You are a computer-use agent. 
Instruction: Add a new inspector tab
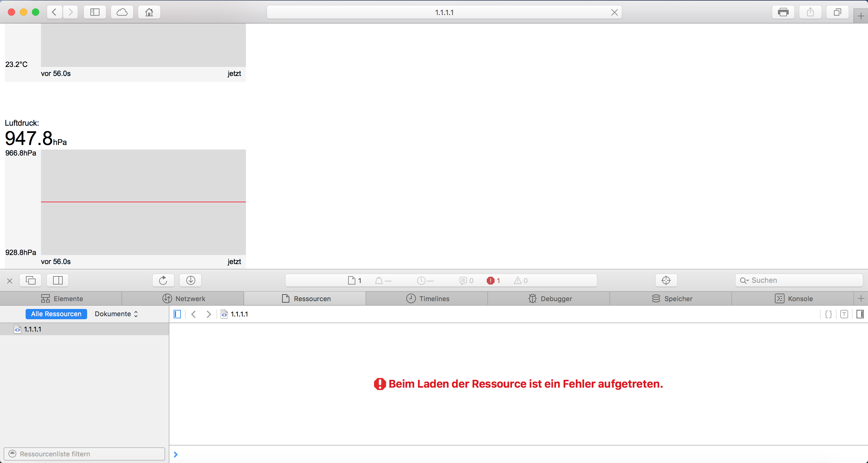[x=860, y=298]
